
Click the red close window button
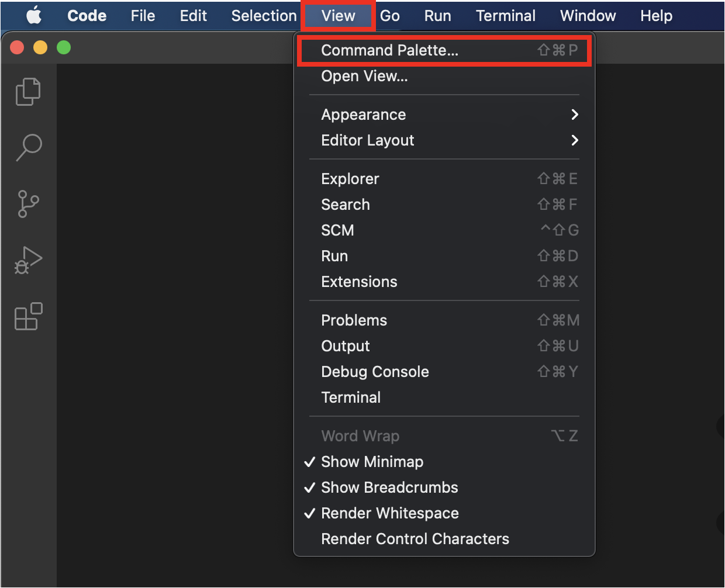pos(17,47)
